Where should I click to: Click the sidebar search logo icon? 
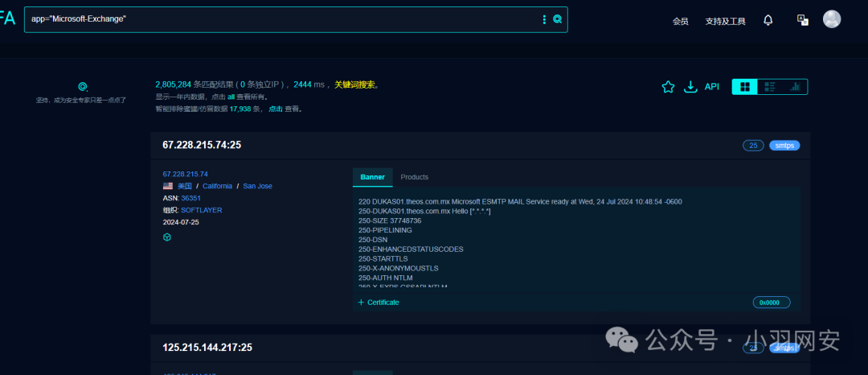83,87
